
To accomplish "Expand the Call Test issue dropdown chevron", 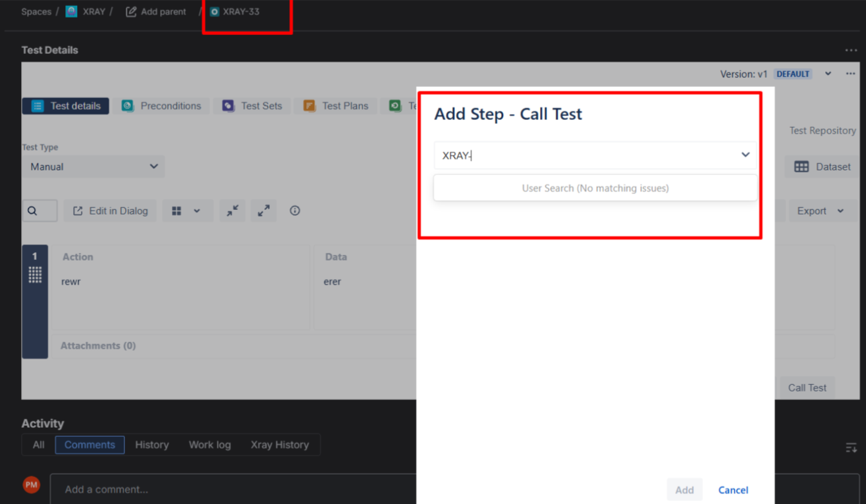I will click(745, 155).
